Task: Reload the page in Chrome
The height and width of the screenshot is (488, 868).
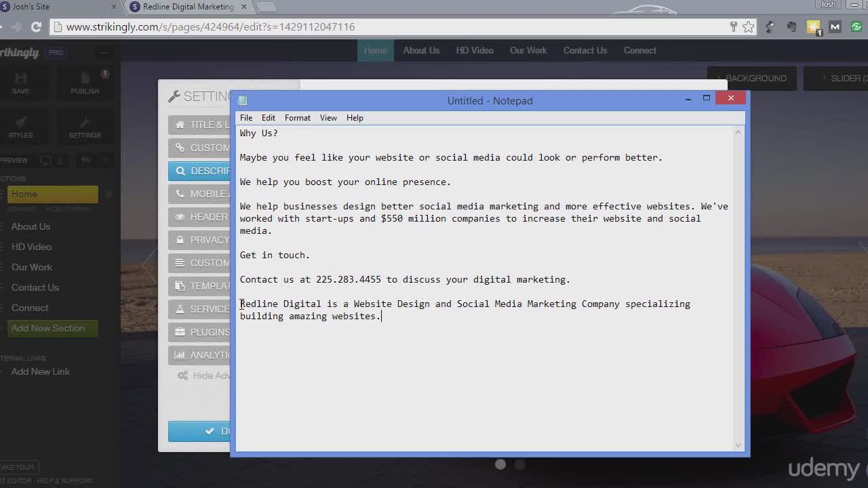Action: 36,27
